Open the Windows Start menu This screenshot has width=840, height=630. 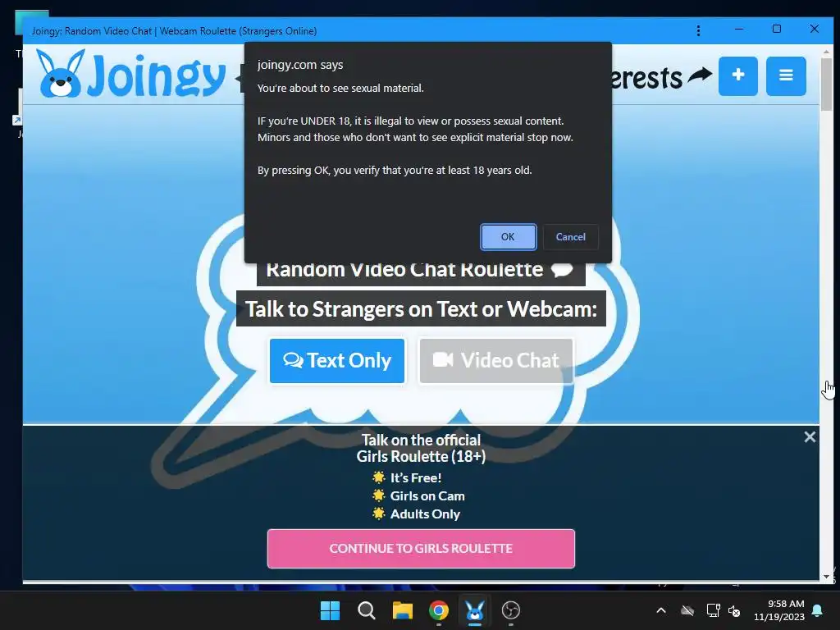coord(330,610)
